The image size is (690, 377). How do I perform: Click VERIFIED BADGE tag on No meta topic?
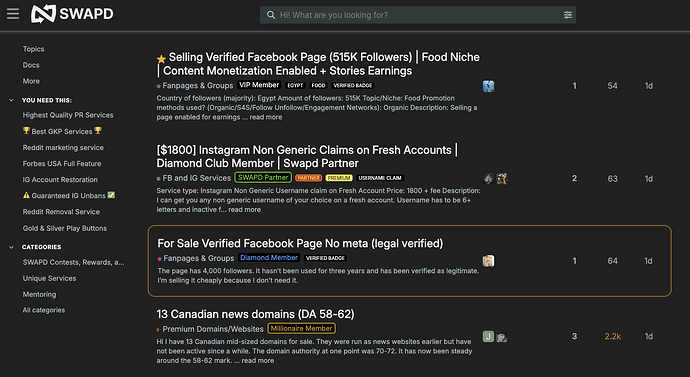point(325,258)
